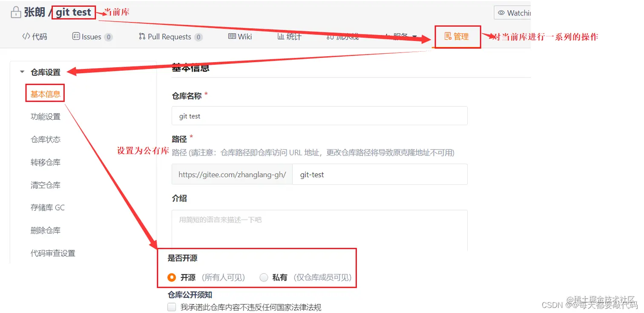Select 私有 private radio option
Viewport: 644px width, 313px height.
(x=264, y=278)
